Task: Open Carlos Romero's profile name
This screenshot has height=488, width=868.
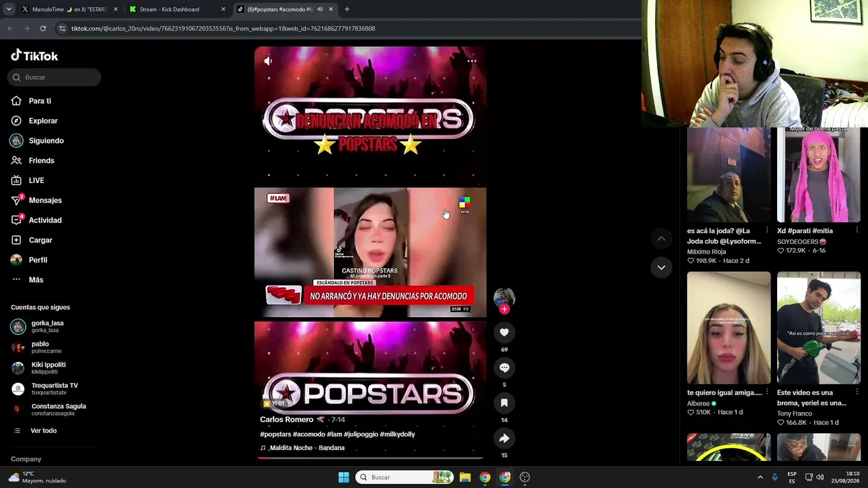Action: [x=287, y=420]
